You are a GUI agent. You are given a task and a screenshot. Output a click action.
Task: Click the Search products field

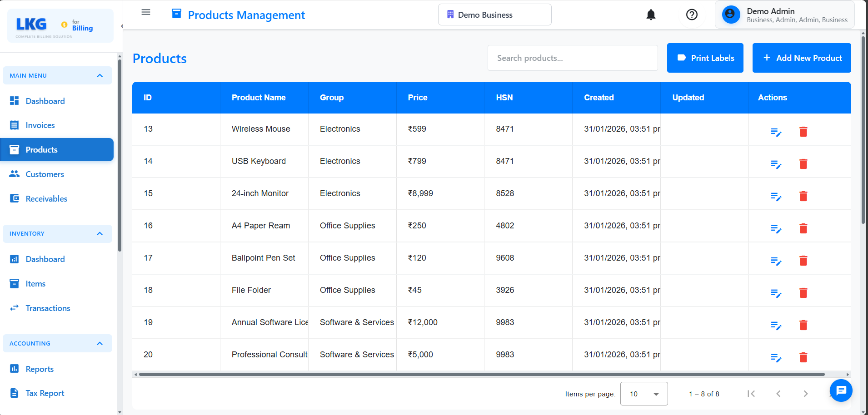pyautogui.click(x=573, y=58)
